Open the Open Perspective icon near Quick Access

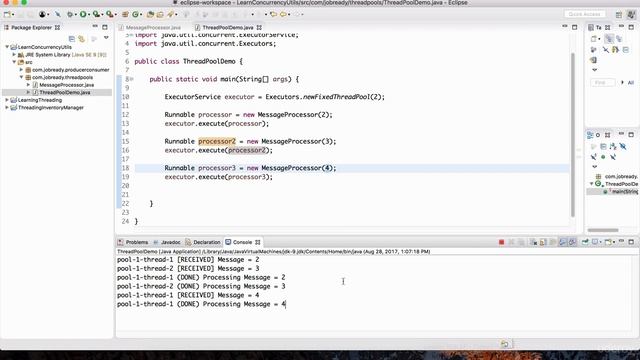[x=619, y=15]
